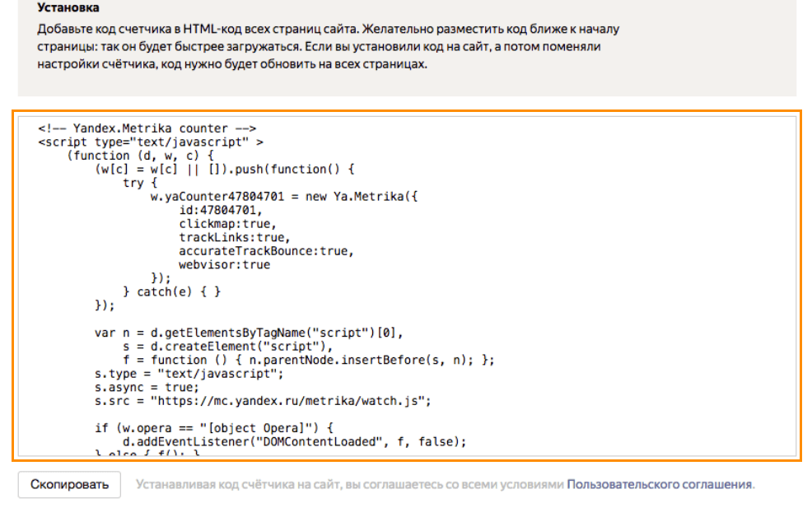
Task: Click the 'var n = d.getElementsByTagName' line
Action: (x=249, y=333)
